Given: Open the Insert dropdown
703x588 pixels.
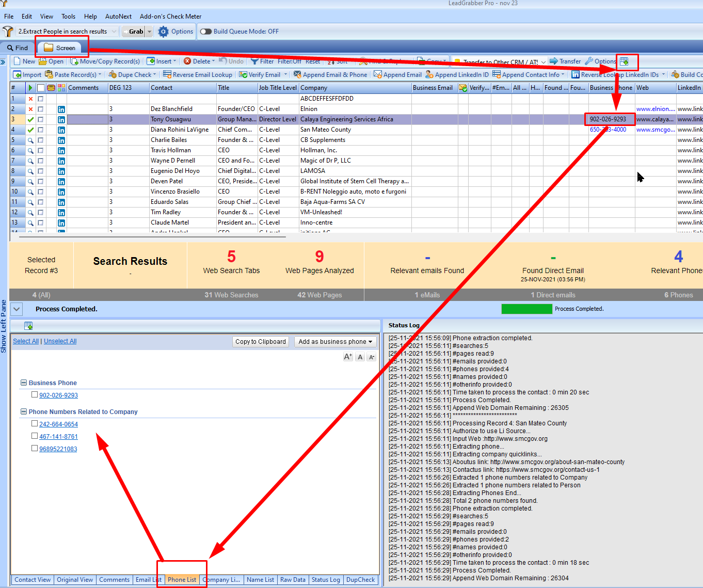Looking at the screenshot, I should tap(162, 61).
